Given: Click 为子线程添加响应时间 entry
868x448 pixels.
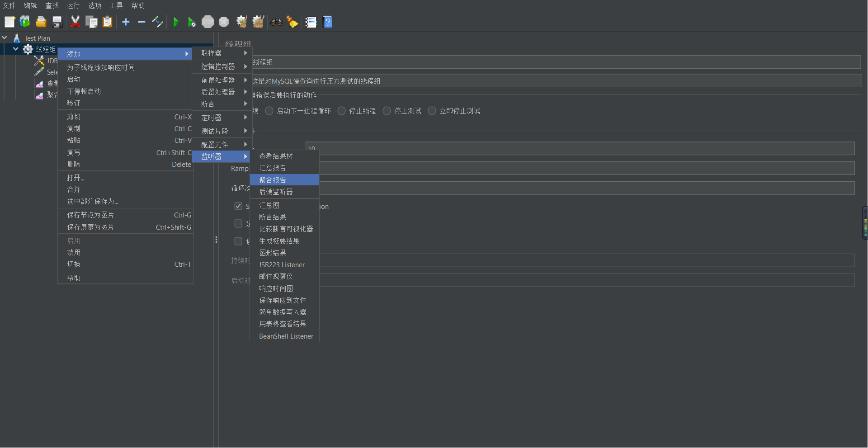Looking at the screenshot, I should click(126, 67).
